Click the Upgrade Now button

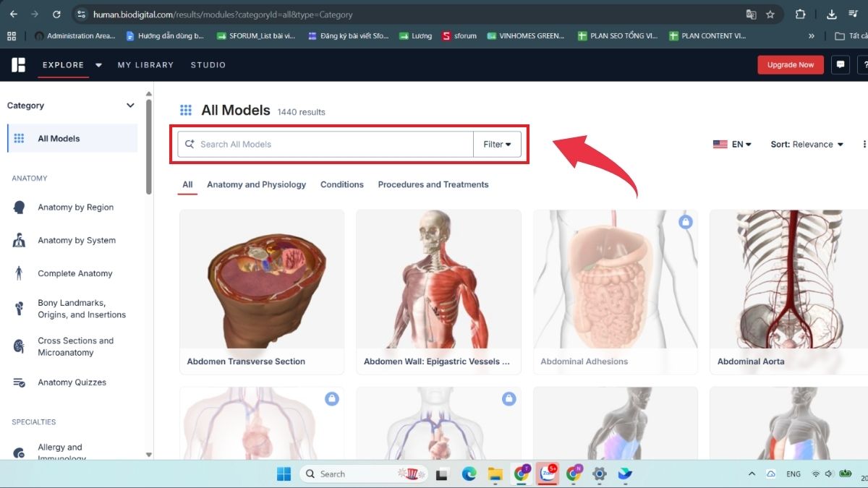coord(791,64)
